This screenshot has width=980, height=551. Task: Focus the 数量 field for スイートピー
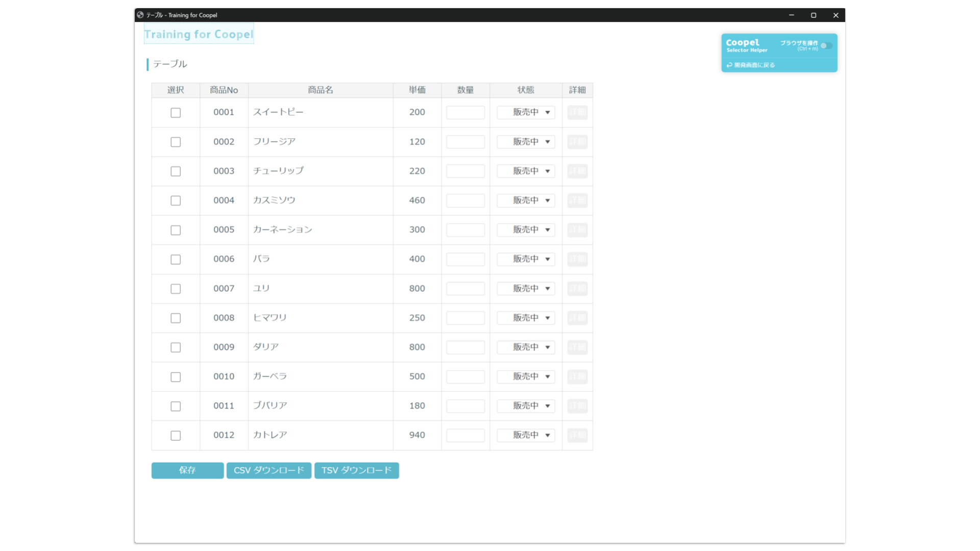tap(465, 112)
